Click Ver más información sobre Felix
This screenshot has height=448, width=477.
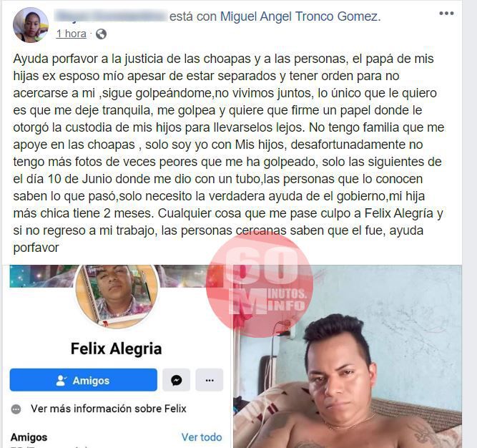108,409
